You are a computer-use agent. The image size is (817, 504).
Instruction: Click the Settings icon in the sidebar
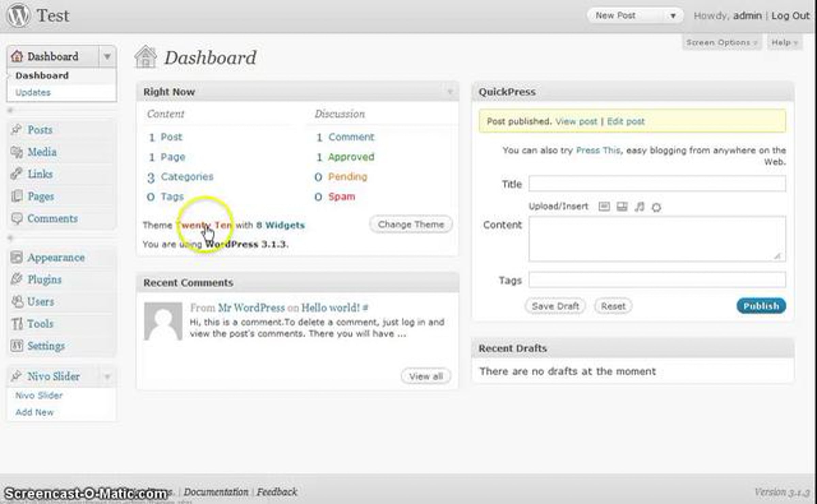[16, 345]
